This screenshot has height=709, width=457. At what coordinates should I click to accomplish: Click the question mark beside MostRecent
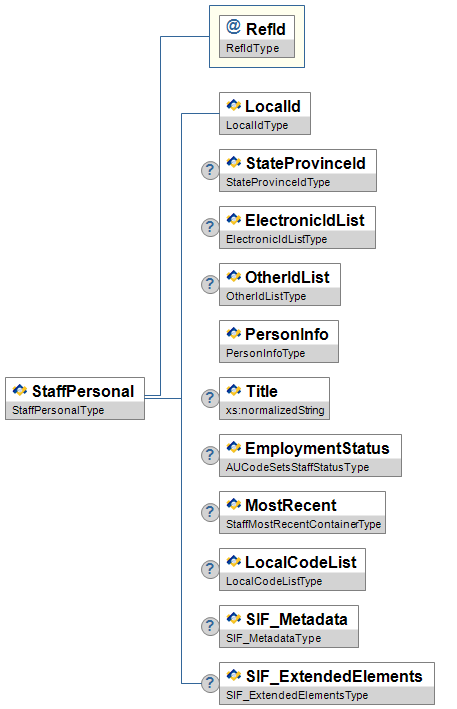(x=210, y=512)
